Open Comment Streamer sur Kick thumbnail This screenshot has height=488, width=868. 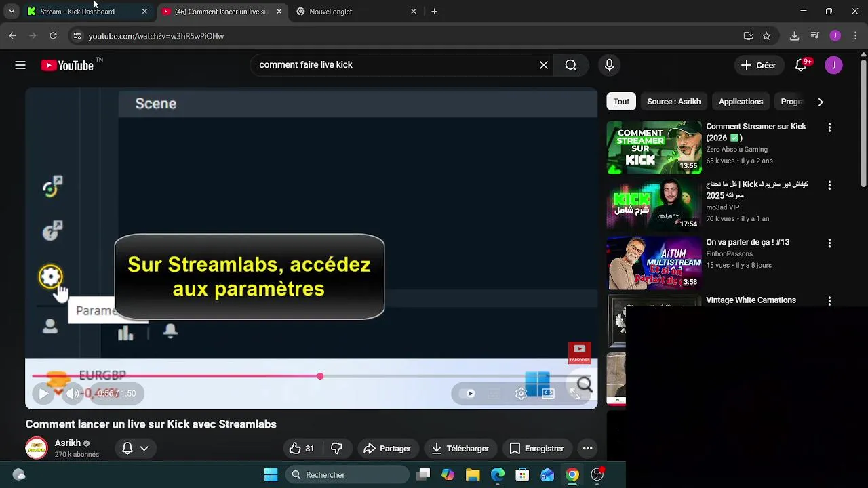pyautogui.click(x=654, y=147)
